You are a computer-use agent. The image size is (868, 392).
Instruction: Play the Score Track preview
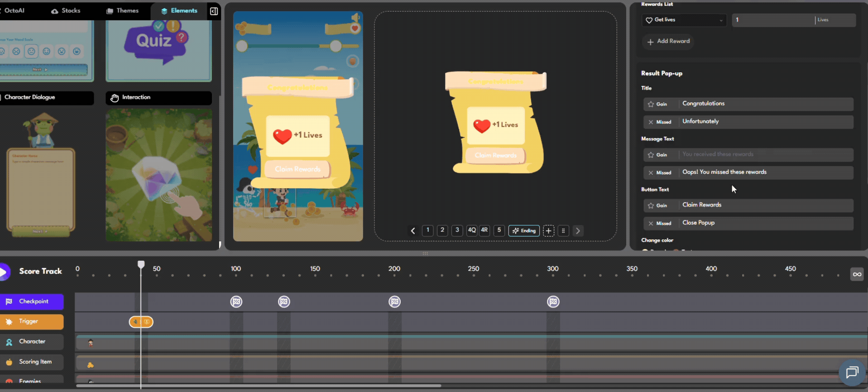[x=4, y=272]
